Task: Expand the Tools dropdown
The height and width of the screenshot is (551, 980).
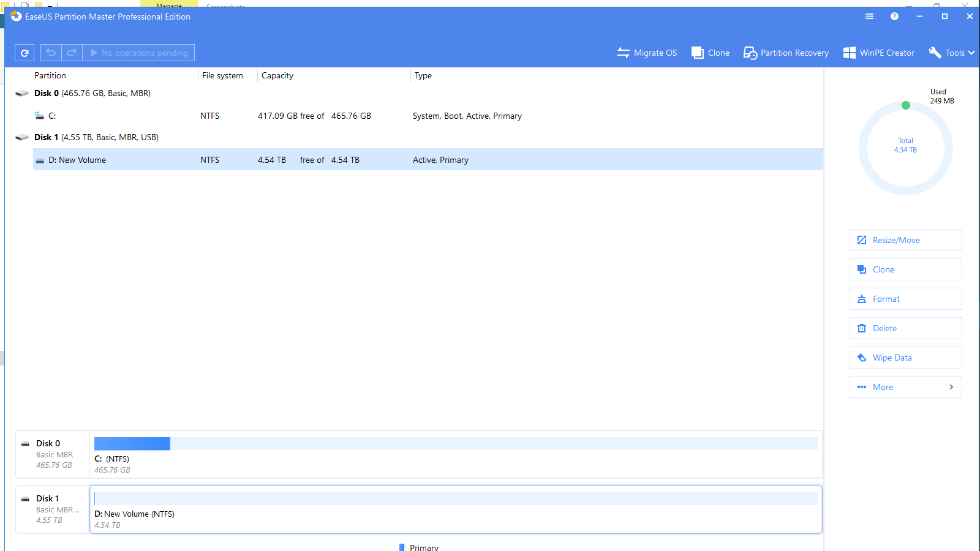Action: (x=951, y=53)
